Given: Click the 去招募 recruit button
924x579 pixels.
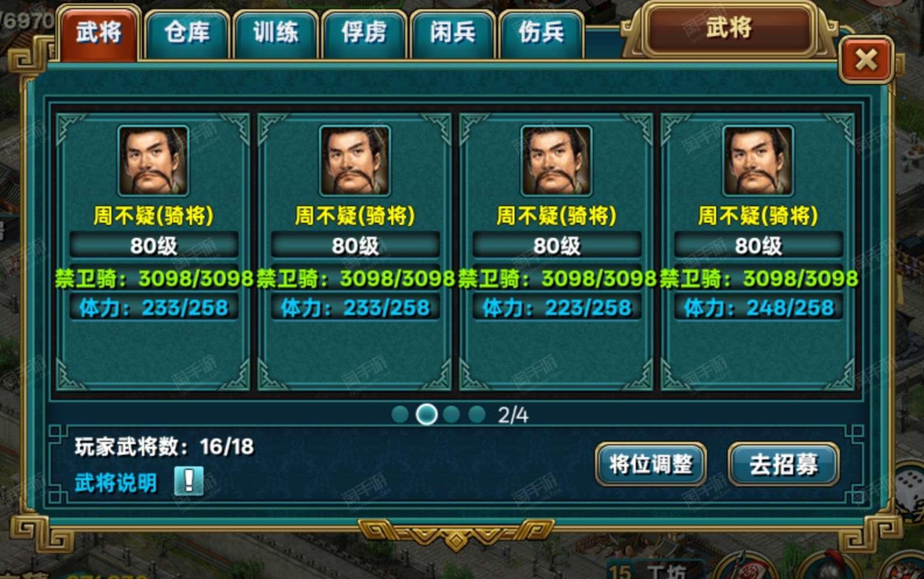Looking at the screenshot, I should 784,464.
